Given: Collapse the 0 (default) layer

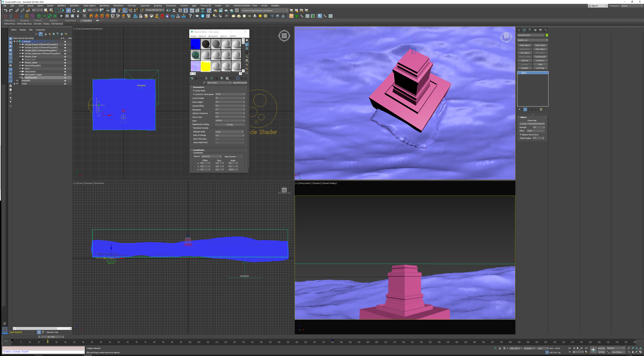Looking at the screenshot, I should (x=15, y=41).
